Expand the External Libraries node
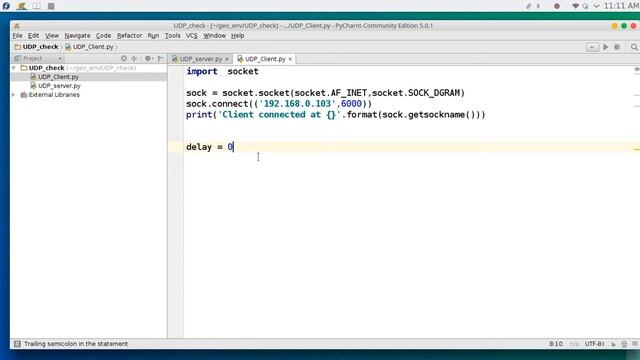 [x=14, y=95]
